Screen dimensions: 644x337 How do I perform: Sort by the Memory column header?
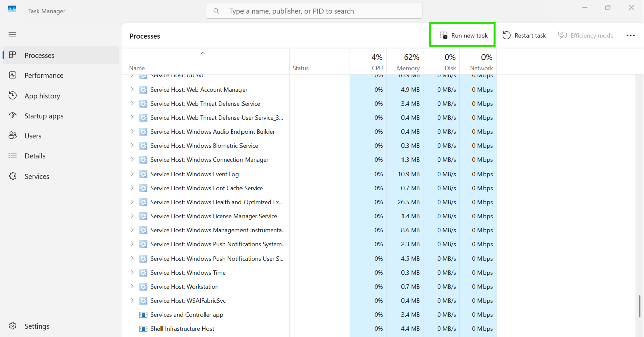405,61
